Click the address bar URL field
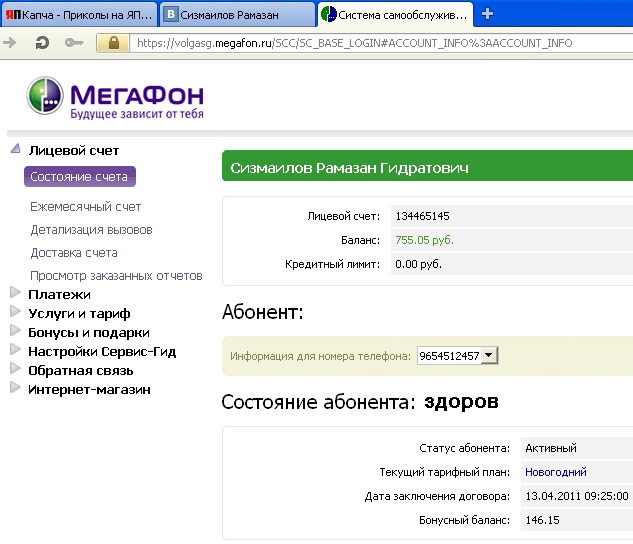 381,43
